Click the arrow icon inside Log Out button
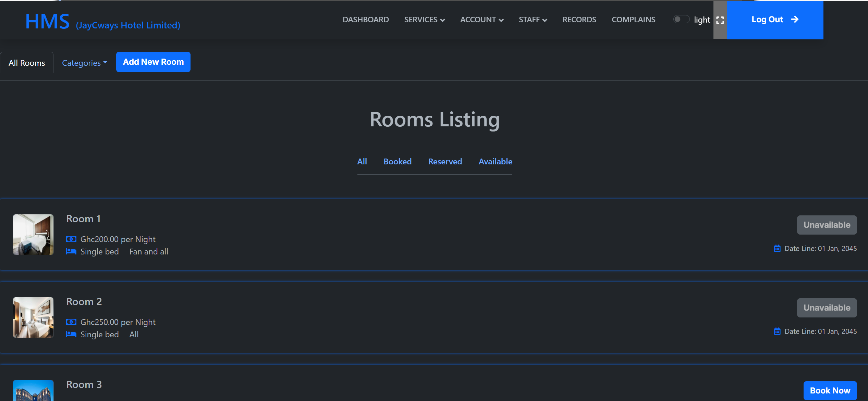 click(x=795, y=20)
